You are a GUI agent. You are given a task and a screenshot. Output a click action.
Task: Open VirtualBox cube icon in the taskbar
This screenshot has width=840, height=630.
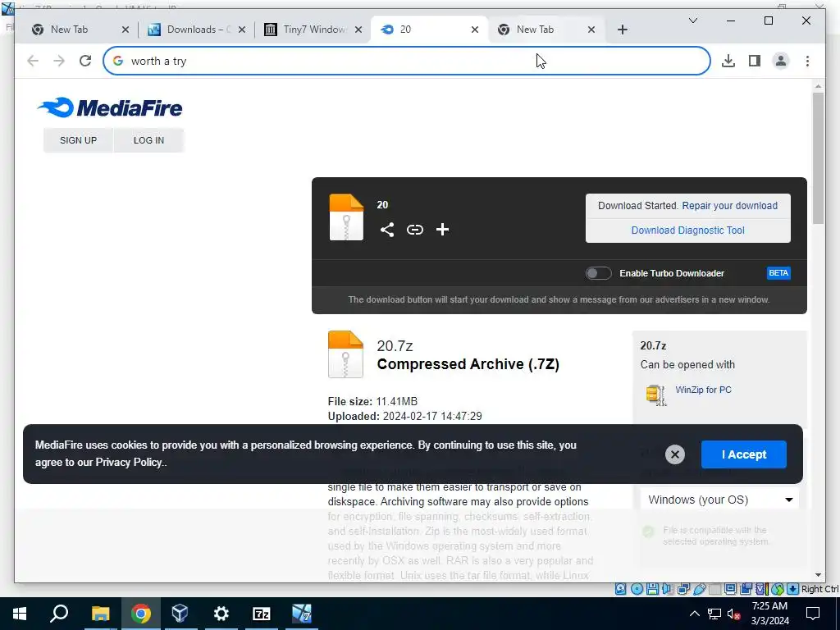pos(180,614)
